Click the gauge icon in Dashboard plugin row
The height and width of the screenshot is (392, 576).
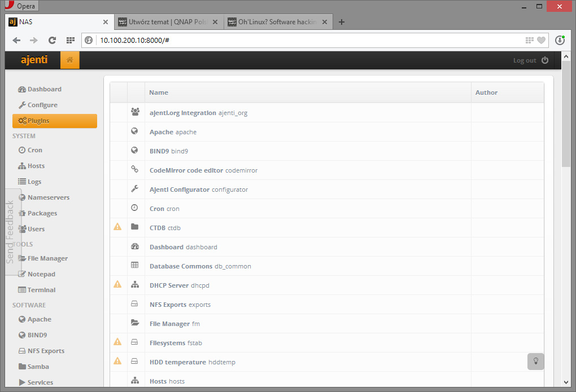pos(135,246)
